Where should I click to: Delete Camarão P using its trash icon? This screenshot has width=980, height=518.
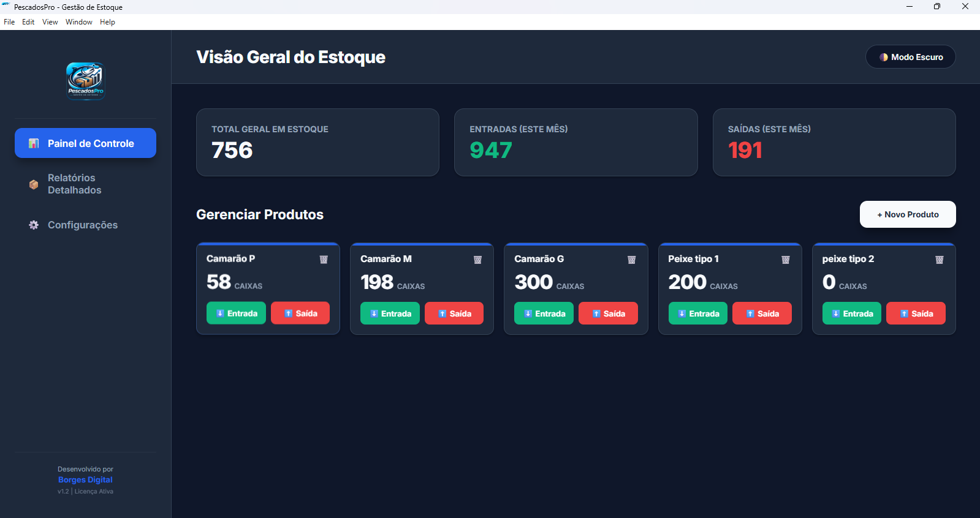coord(324,260)
